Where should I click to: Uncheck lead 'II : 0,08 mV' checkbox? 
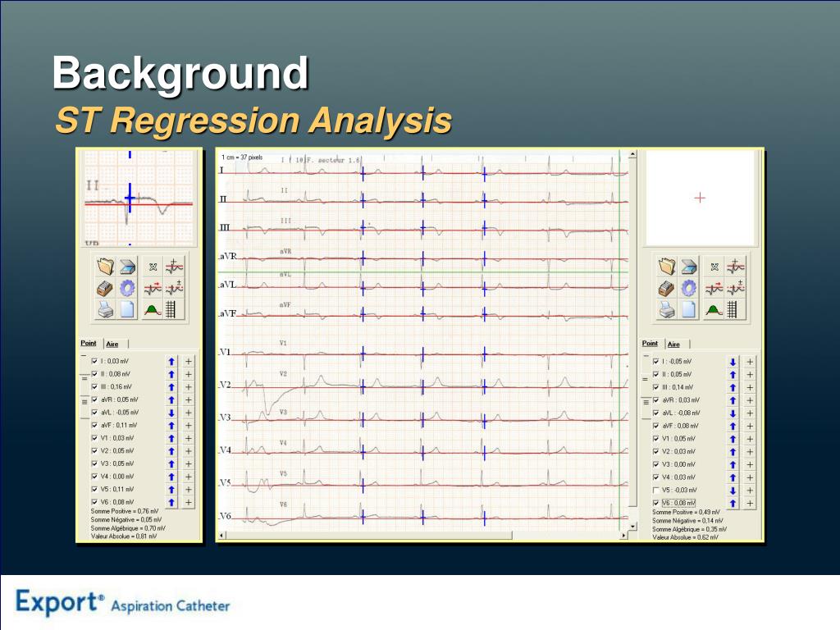click(95, 374)
